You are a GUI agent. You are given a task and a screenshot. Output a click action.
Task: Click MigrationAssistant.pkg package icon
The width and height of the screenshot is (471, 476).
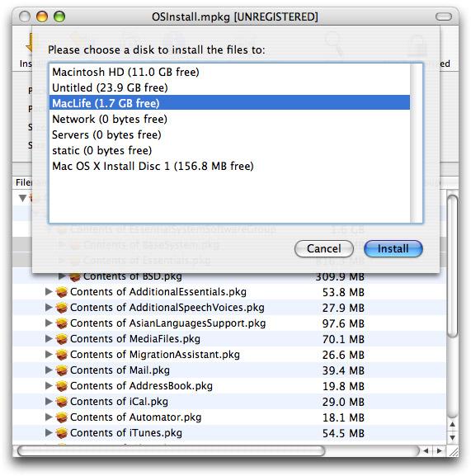62,355
